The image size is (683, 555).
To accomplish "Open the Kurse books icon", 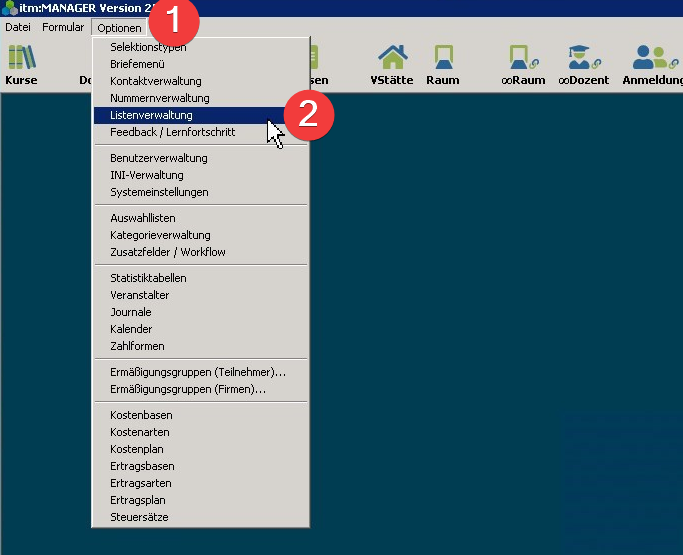I will 22,58.
